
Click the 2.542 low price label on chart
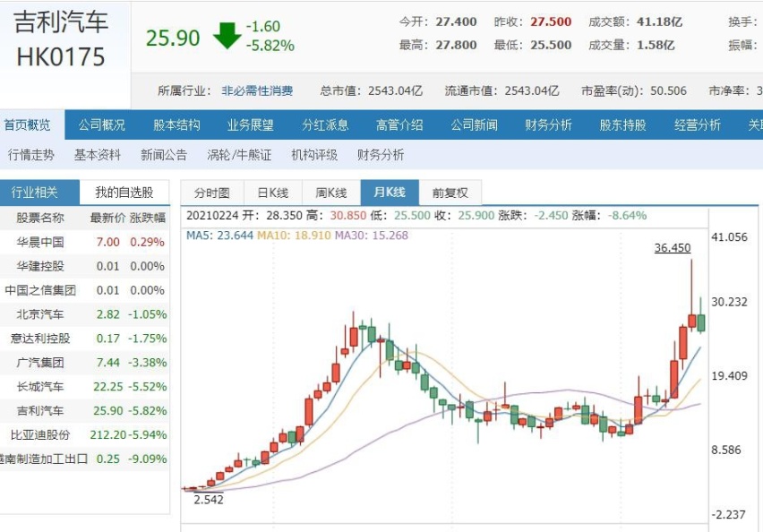pyautogui.click(x=209, y=500)
